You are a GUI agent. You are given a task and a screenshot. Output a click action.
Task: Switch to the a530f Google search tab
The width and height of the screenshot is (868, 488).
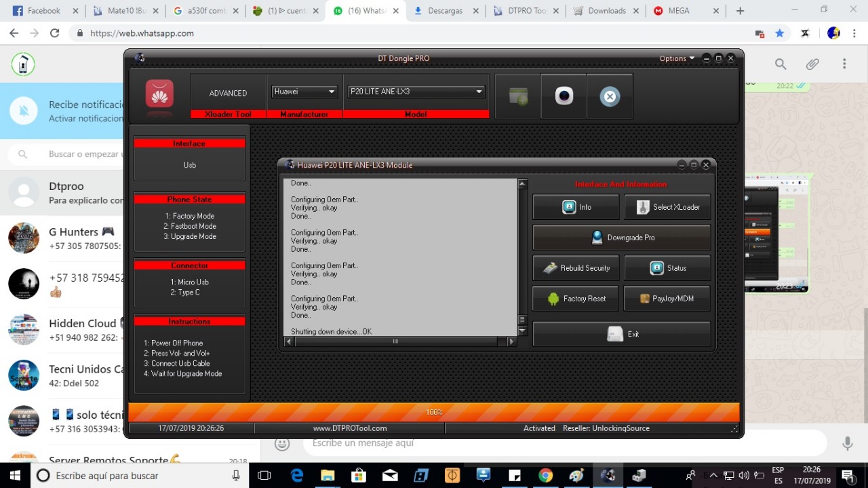coord(206,11)
